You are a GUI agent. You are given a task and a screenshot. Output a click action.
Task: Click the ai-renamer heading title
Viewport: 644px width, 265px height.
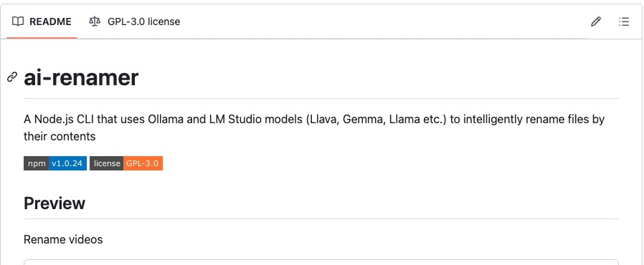pos(81,77)
